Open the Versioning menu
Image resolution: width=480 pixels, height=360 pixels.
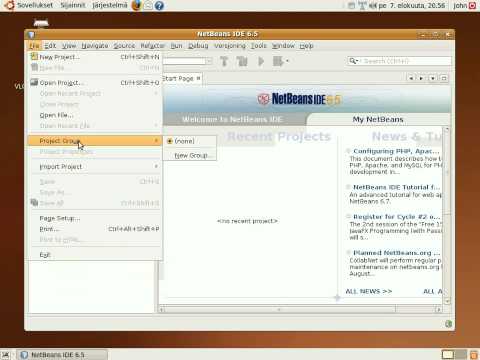pos(230,46)
